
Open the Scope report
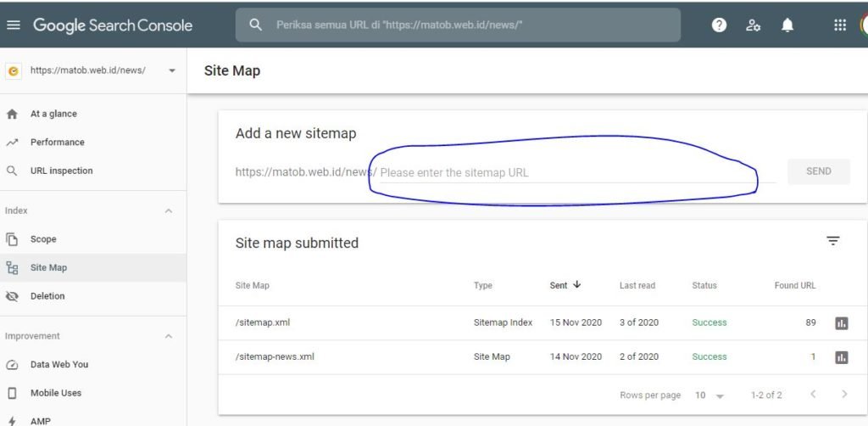[x=43, y=239]
